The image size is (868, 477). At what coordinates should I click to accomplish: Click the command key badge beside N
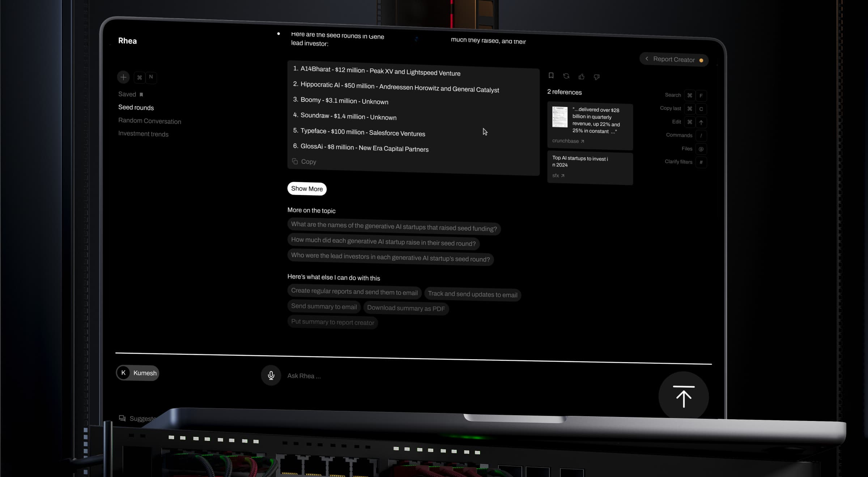pos(140,77)
